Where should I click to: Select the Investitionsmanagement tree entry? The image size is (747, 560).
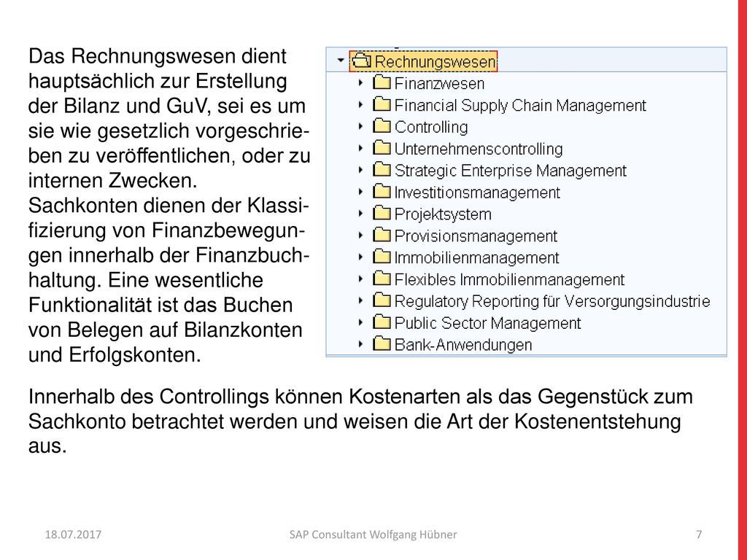pos(477,192)
